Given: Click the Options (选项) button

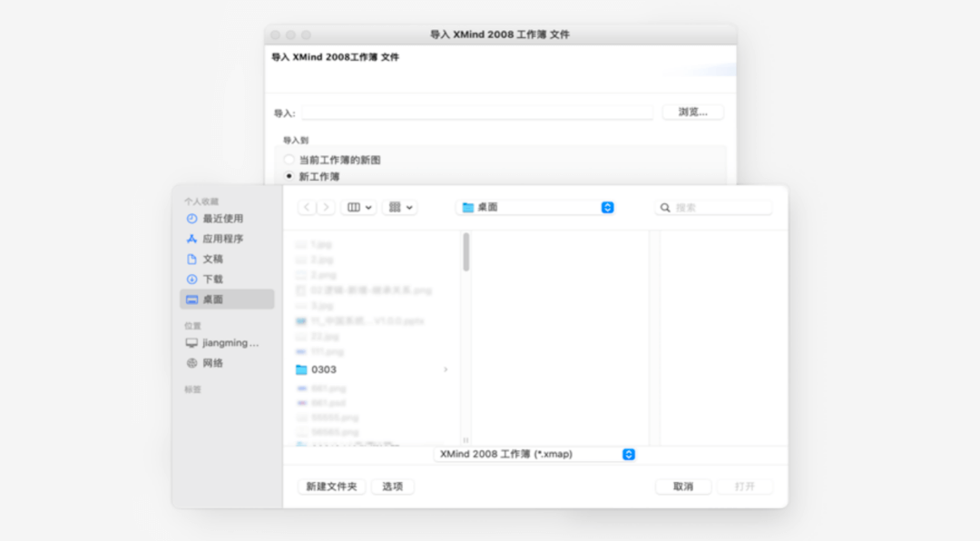Looking at the screenshot, I should [x=393, y=487].
